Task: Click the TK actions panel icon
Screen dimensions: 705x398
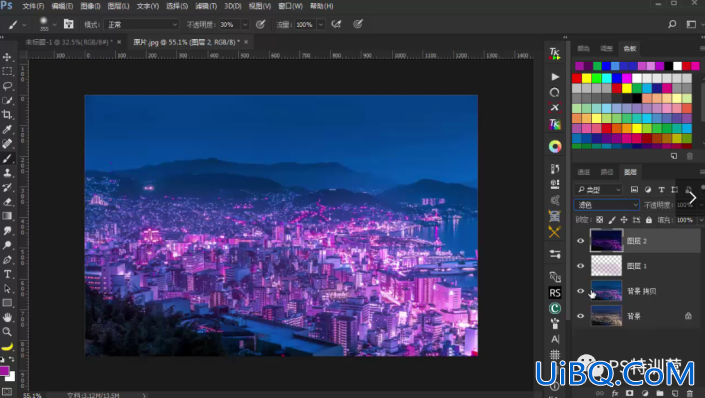Action: (x=555, y=54)
